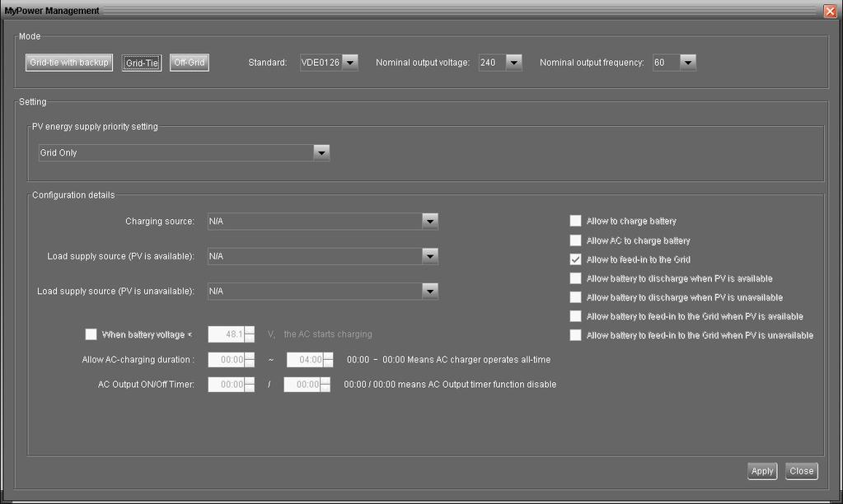Select Off-Grid mode button
This screenshot has width=843, height=504.
(190, 63)
